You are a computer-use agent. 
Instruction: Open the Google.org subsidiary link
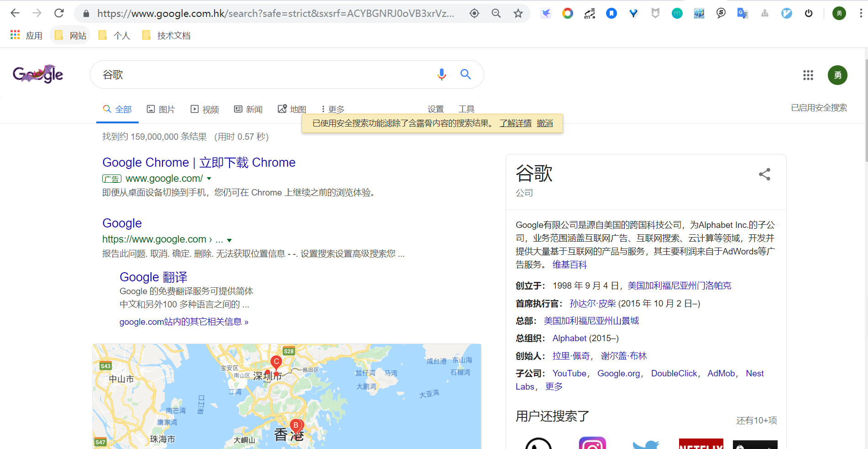619,374
